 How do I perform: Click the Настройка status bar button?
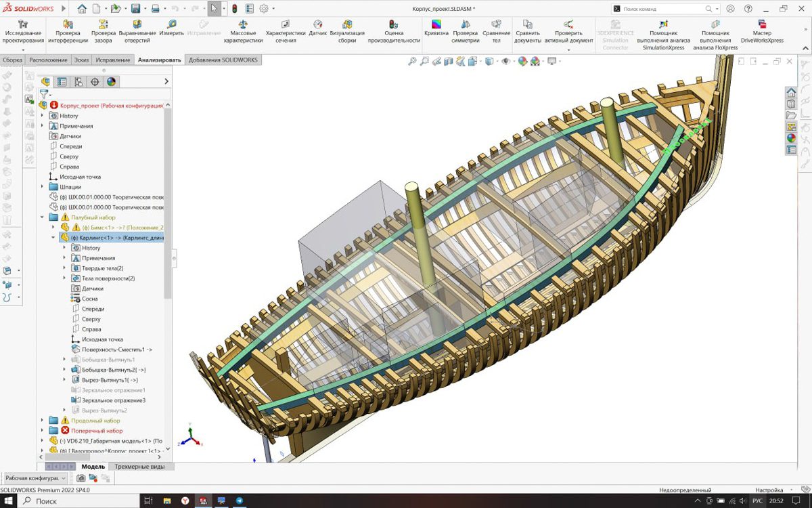769,490
